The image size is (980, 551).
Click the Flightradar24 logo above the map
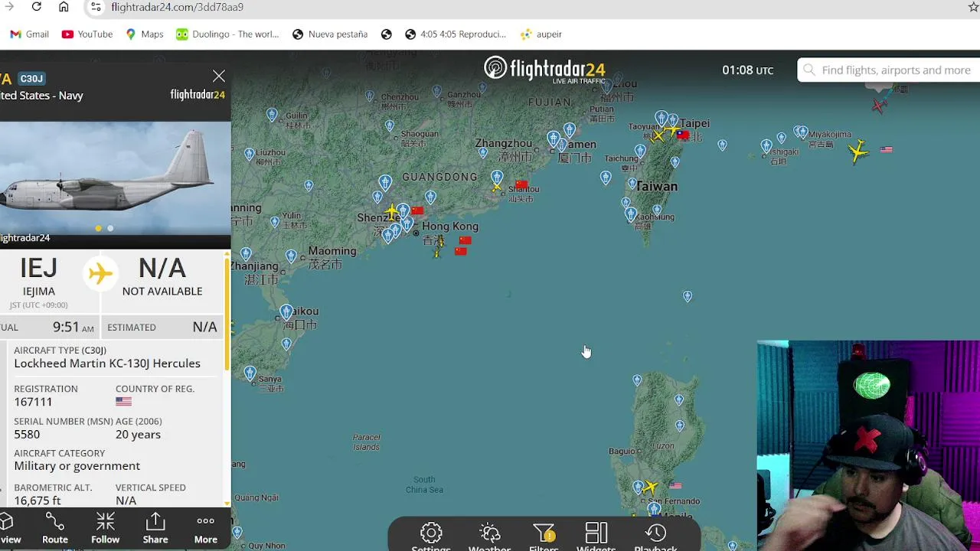point(544,70)
